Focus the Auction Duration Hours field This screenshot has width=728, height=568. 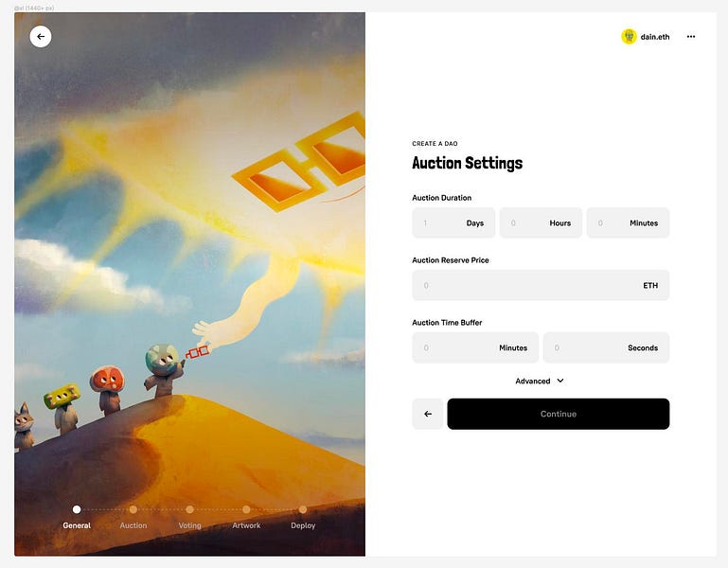[541, 222]
